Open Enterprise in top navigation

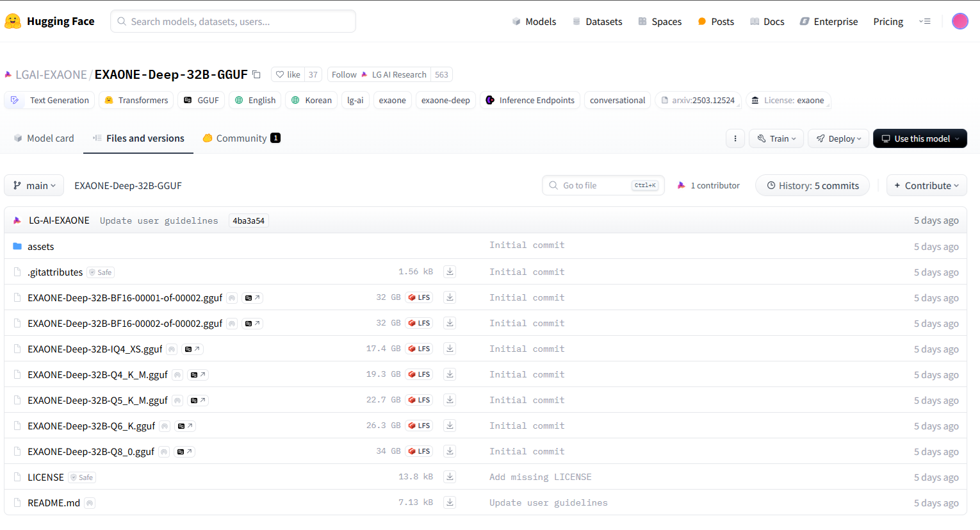pyautogui.click(x=829, y=21)
